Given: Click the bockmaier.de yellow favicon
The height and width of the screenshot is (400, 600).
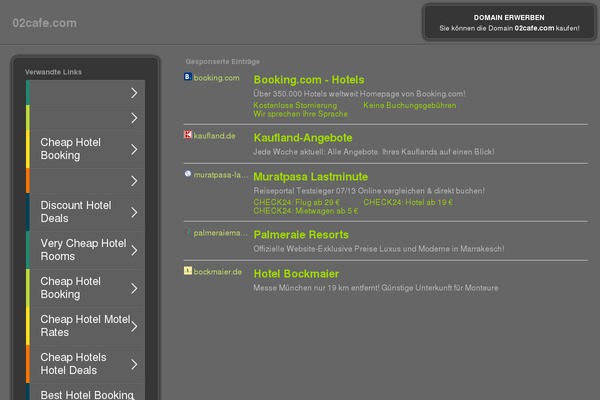Looking at the screenshot, I should [x=188, y=271].
